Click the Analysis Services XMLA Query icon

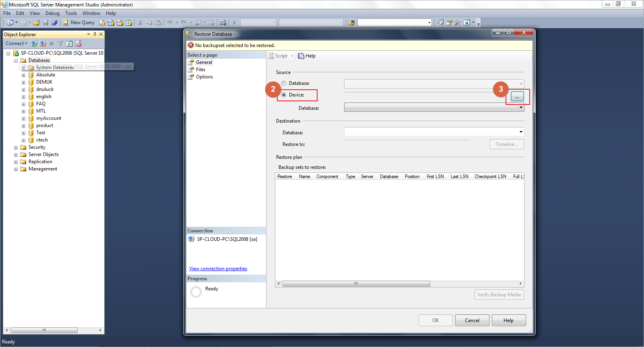pos(129,23)
